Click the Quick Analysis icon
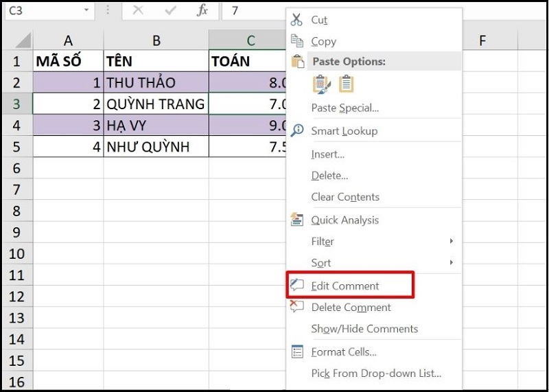The height and width of the screenshot is (392, 549). [x=297, y=220]
